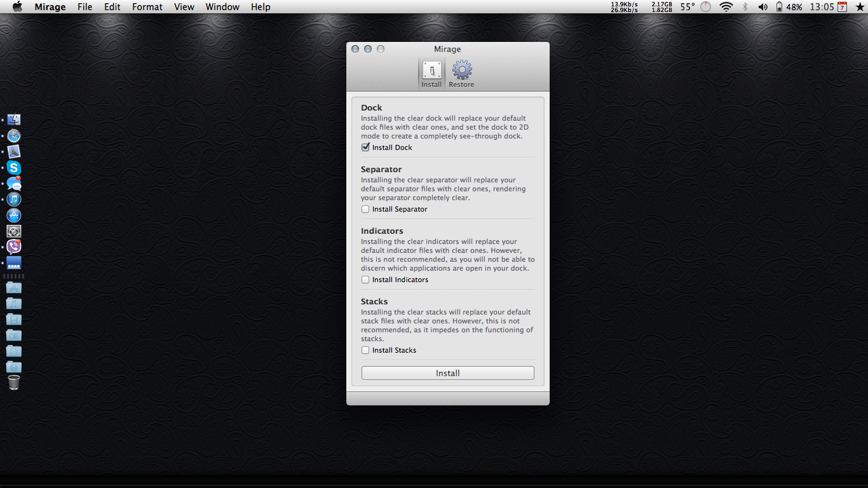
Task: Open the Downloads folder stack
Action: point(14,367)
